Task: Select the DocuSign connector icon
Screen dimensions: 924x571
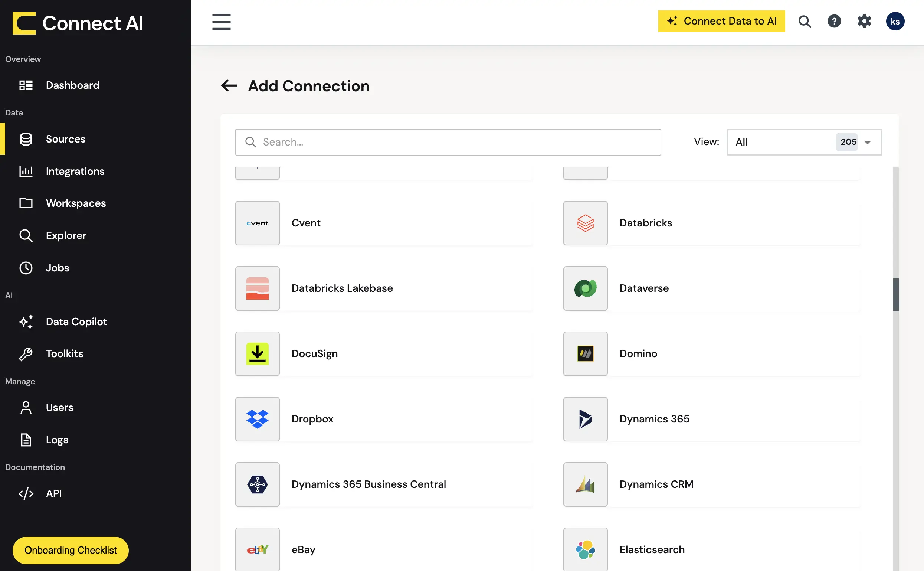Action: pos(258,354)
